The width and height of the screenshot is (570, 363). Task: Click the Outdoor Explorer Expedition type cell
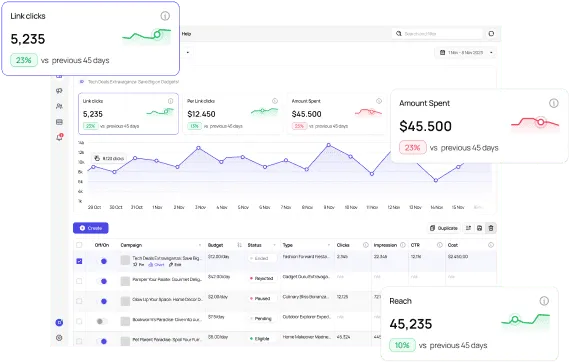point(306,317)
